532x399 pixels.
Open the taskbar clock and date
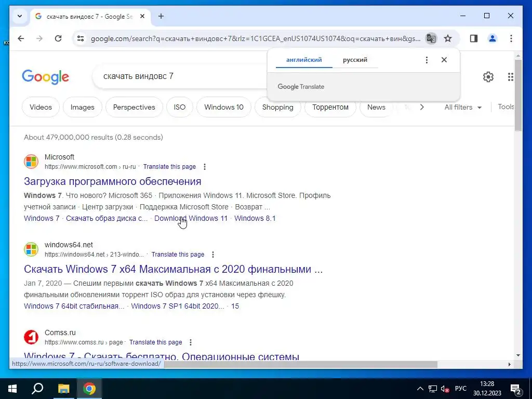click(487, 389)
